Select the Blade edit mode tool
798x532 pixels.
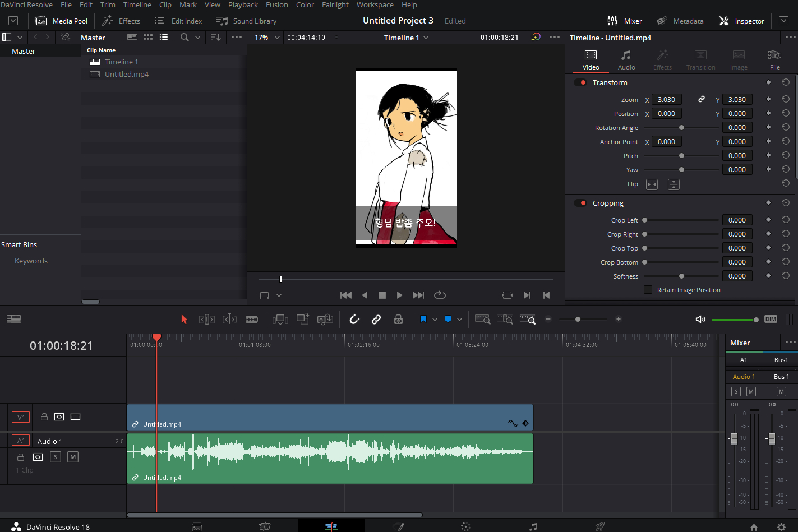[x=252, y=319]
